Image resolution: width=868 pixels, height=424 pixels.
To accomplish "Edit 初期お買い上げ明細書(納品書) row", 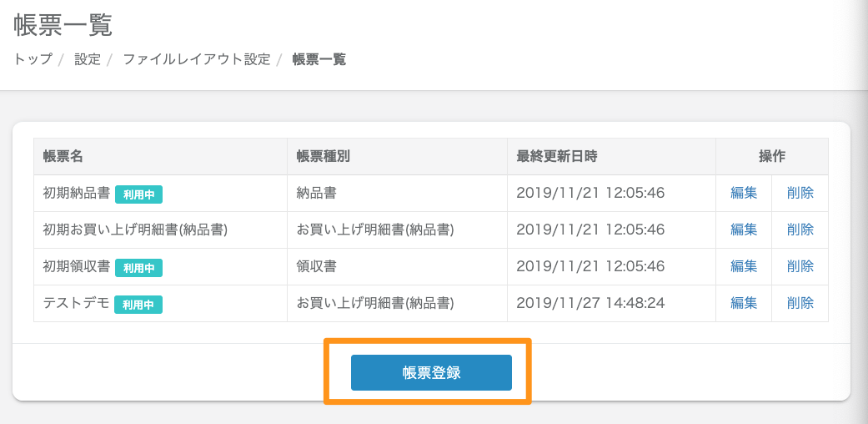I will pyautogui.click(x=744, y=230).
